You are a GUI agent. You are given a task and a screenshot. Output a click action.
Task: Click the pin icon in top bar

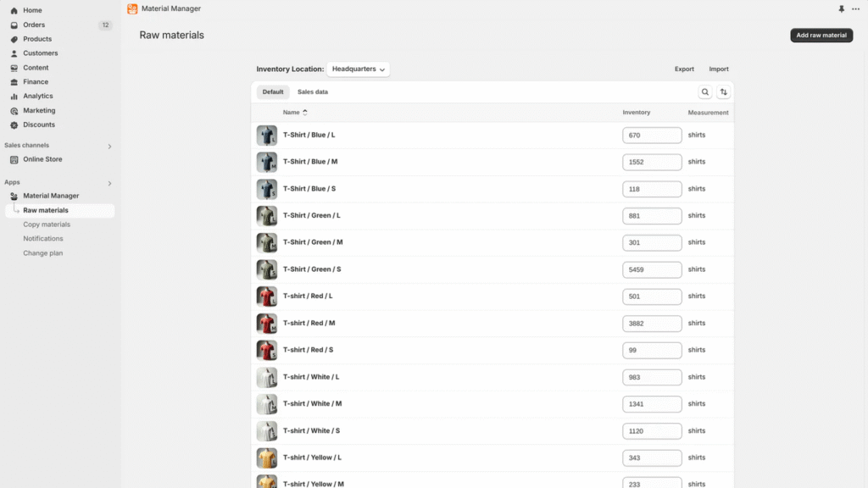[842, 8]
